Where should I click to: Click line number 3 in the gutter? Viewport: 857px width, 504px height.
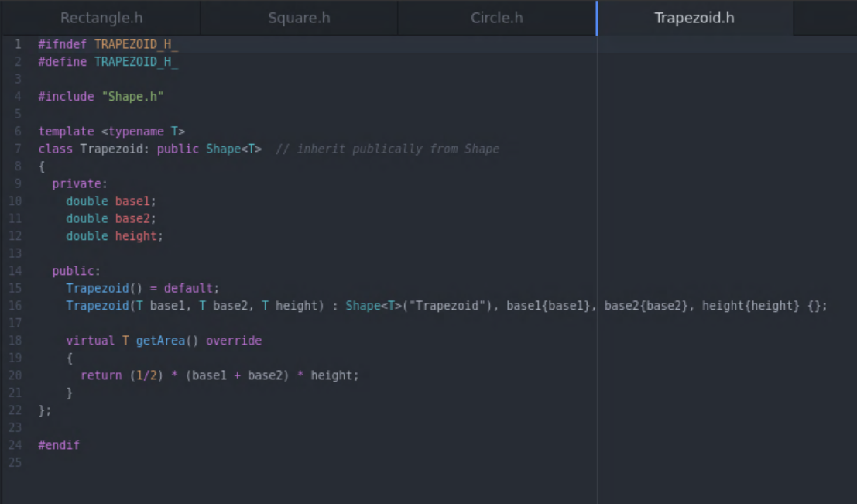click(18, 79)
